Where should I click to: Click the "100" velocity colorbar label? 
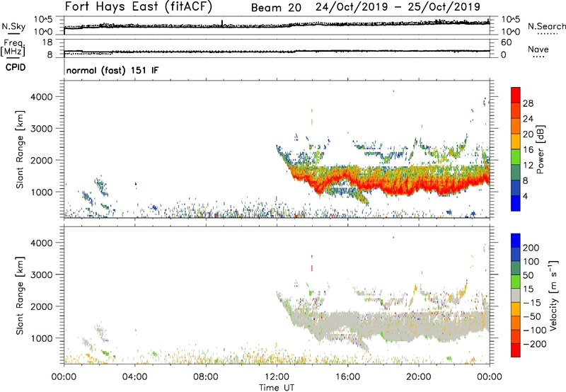[x=531, y=262]
